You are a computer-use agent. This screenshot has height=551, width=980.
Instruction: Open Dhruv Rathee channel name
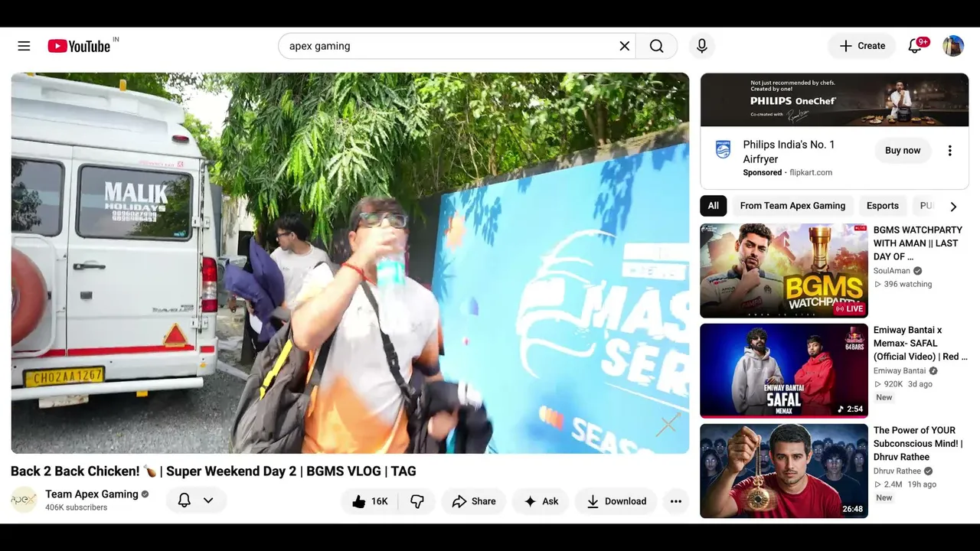897,471
